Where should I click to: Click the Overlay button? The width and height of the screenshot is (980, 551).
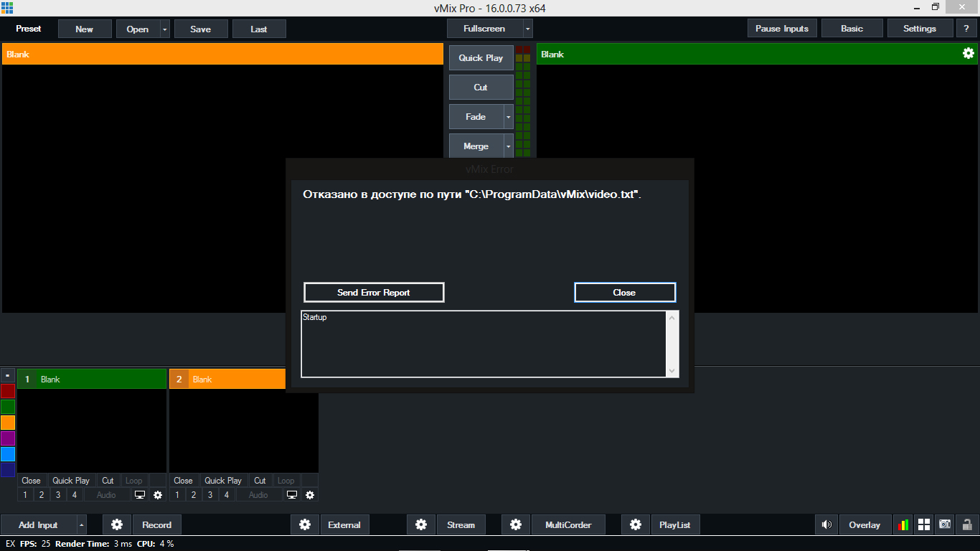864,524
